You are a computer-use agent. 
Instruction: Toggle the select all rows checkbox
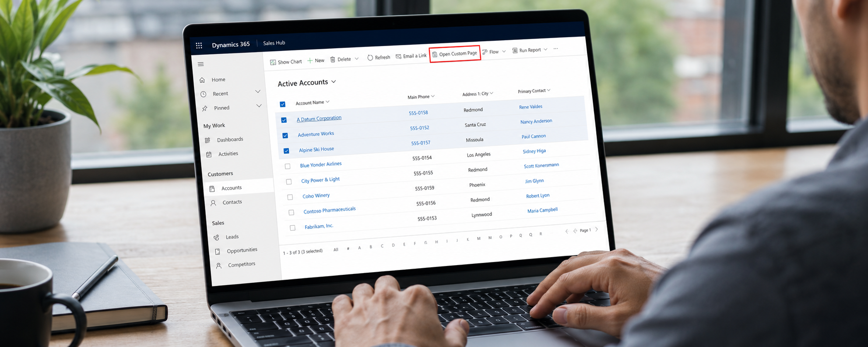(x=282, y=104)
